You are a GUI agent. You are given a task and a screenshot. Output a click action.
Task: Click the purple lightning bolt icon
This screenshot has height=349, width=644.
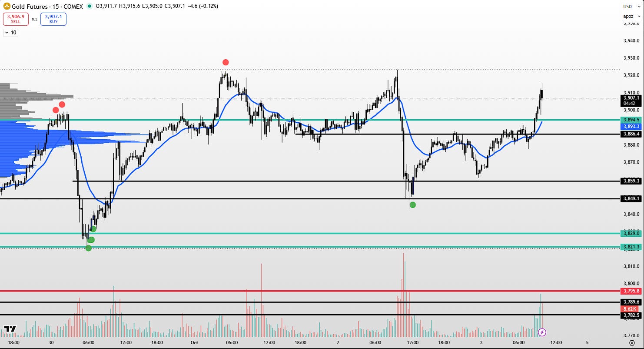click(542, 332)
